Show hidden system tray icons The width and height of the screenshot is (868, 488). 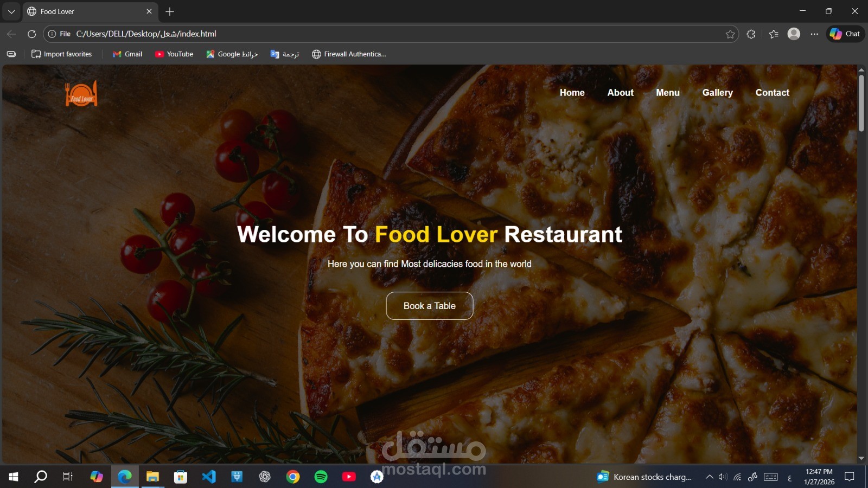(x=709, y=477)
